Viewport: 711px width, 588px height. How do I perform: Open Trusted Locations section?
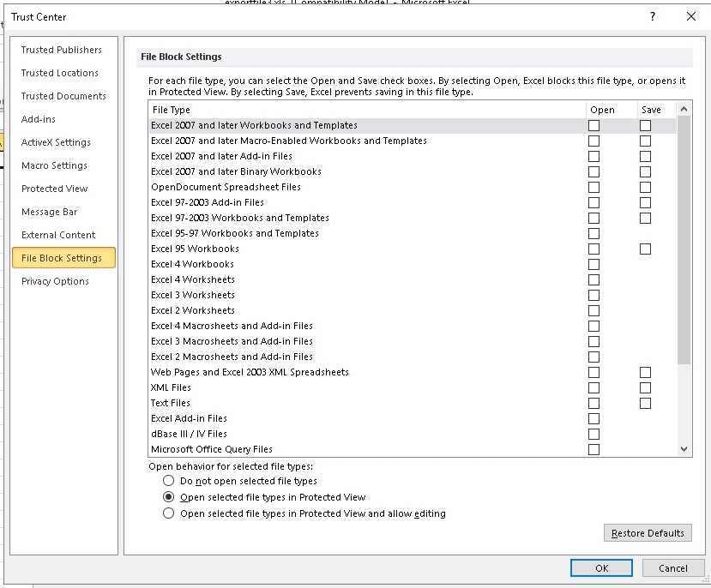60,73
